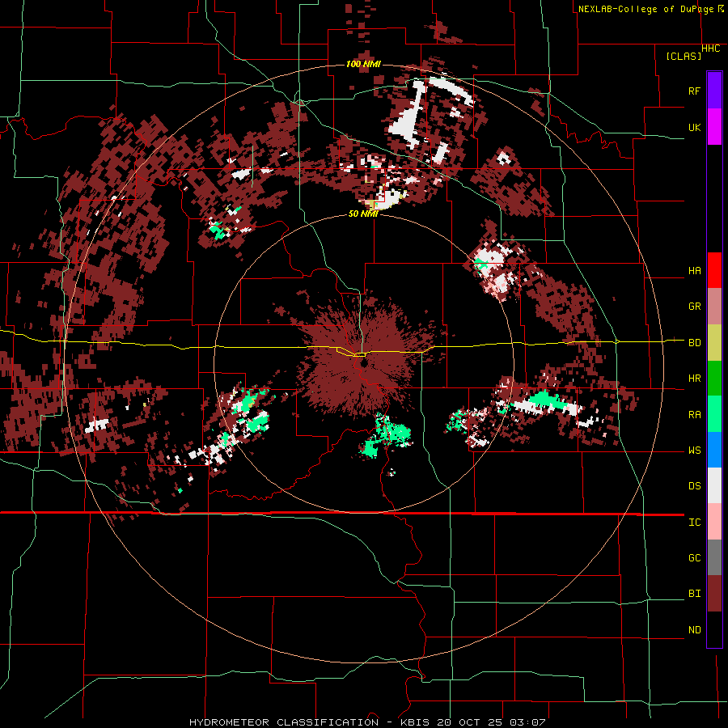Viewport: 728px width, 728px height.
Task: Click the '[CLAS]' units label
Action: pyautogui.click(x=684, y=56)
